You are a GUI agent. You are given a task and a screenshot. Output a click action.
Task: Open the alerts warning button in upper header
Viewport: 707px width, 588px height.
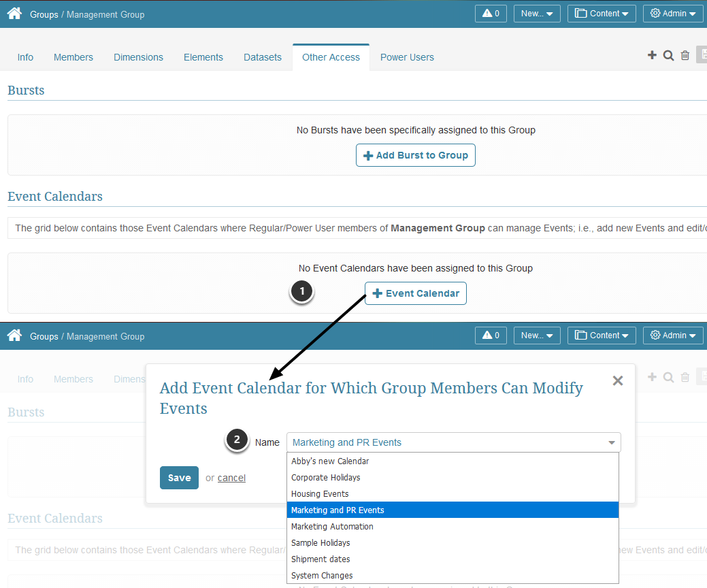[491, 14]
